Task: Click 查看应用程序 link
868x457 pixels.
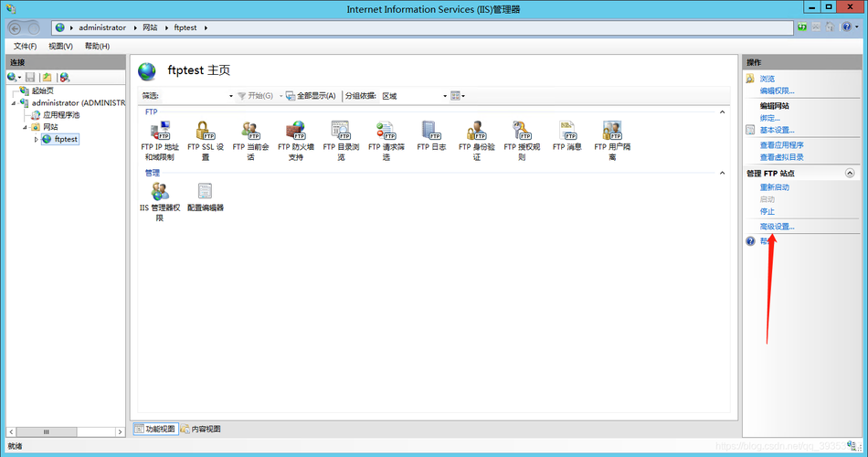Action: point(781,145)
